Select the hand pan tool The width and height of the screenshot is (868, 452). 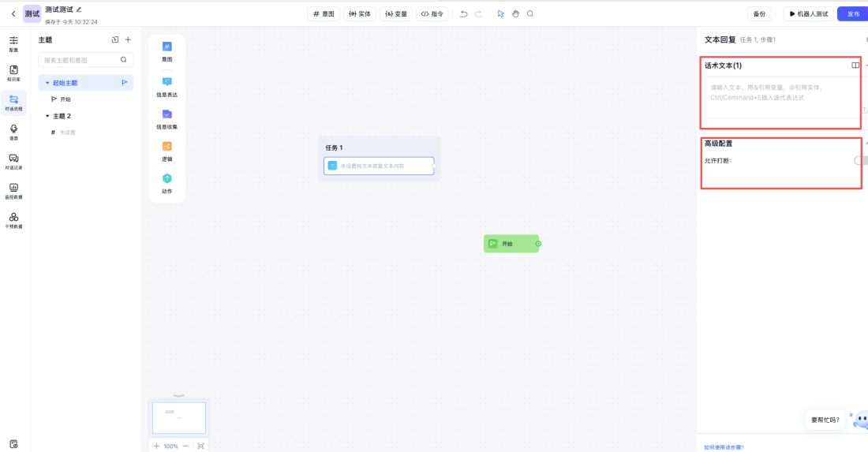[x=515, y=13]
